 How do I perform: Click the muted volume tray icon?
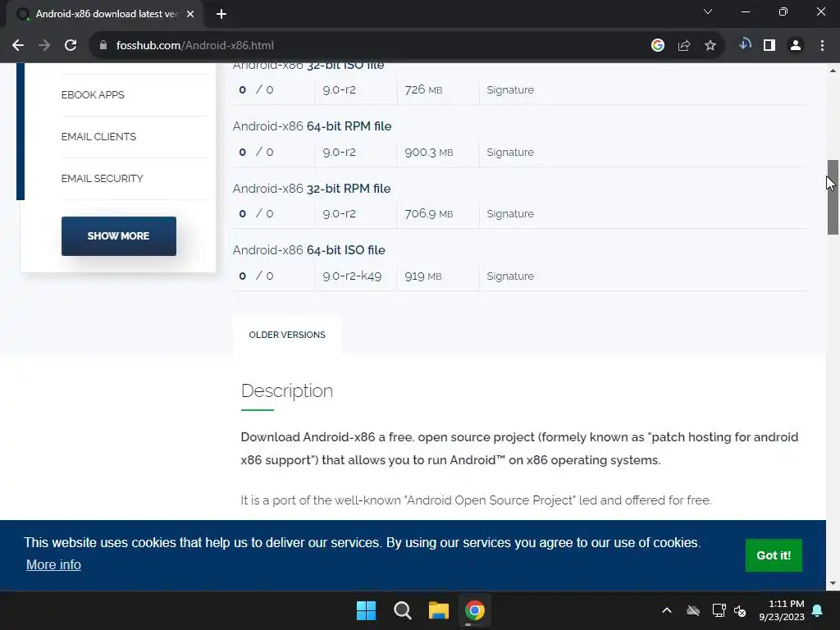(x=740, y=610)
